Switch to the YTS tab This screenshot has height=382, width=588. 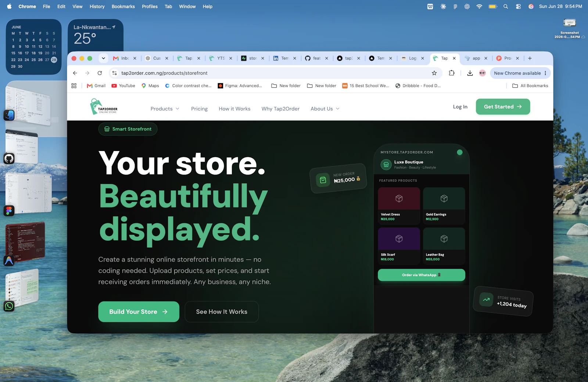click(220, 58)
